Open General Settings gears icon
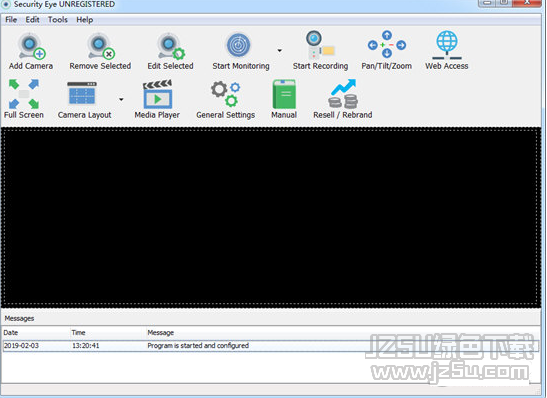547x398 pixels. pos(225,94)
